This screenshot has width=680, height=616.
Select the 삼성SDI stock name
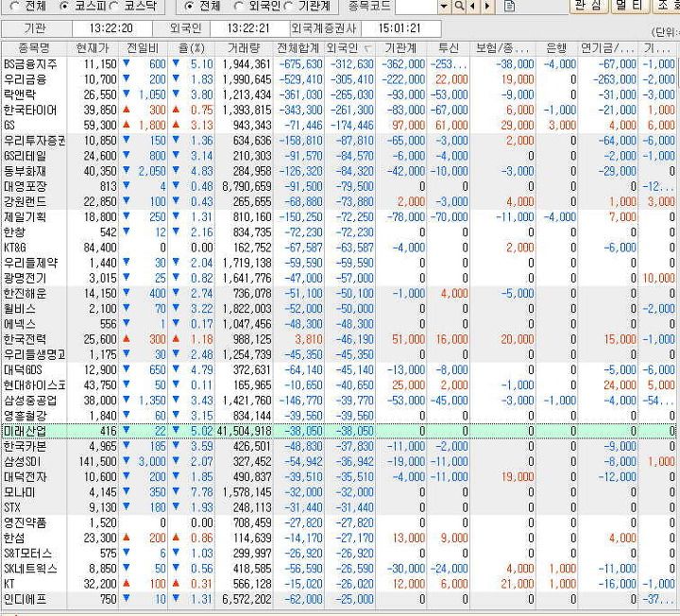pyautogui.click(x=22, y=462)
